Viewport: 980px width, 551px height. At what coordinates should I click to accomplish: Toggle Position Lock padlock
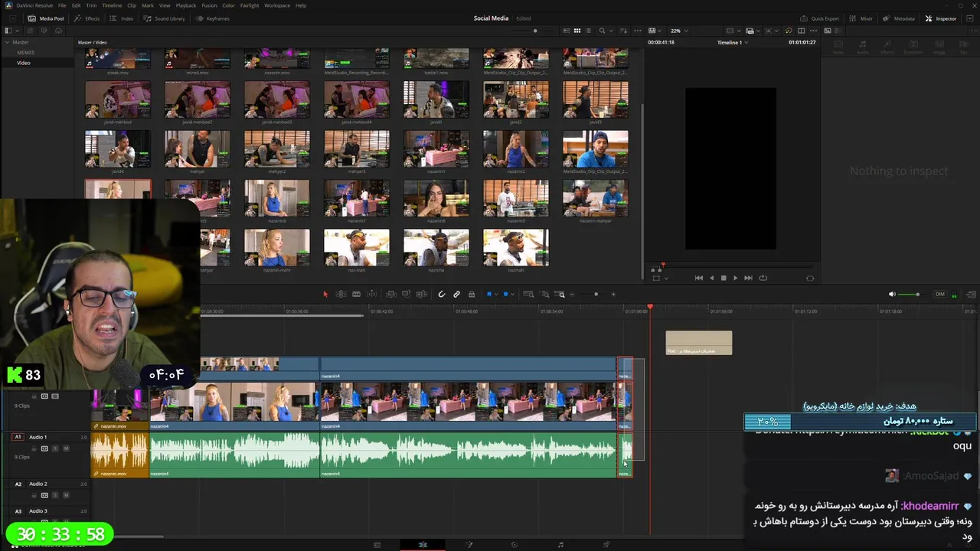click(x=472, y=294)
